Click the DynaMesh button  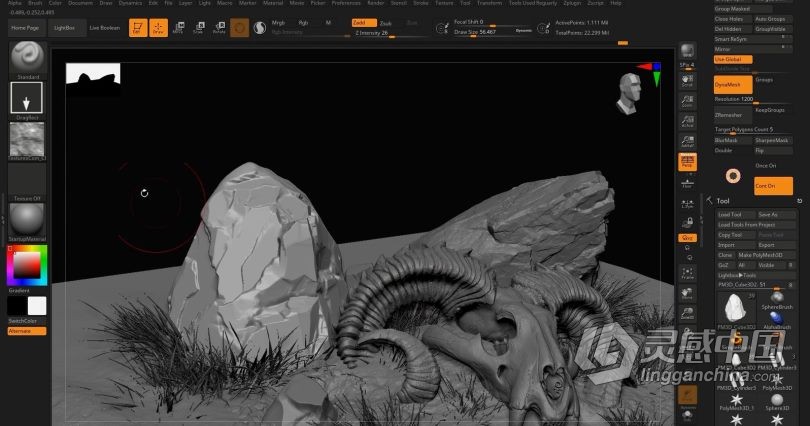[x=733, y=85]
